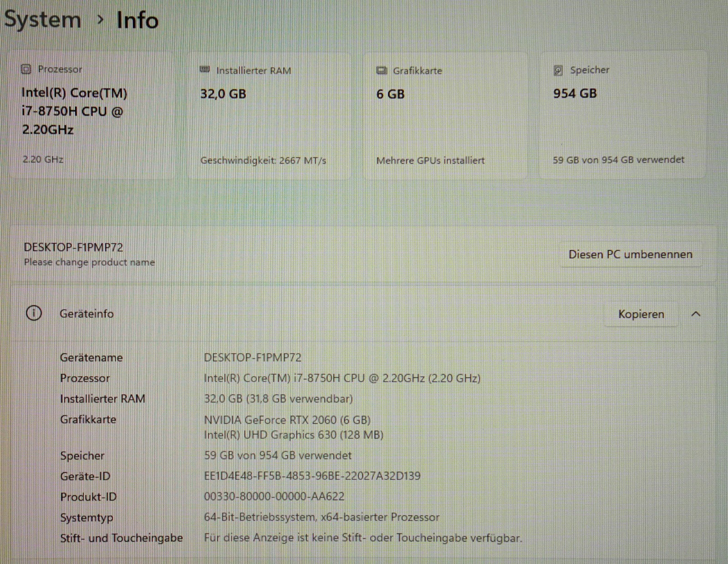Click 'Please change product name' text
The height and width of the screenshot is (564, 728).
[89, 262]
